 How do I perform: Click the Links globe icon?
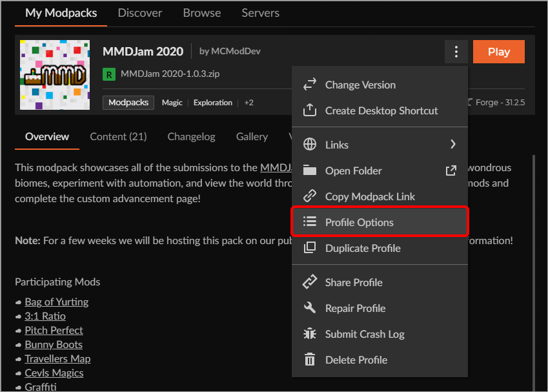click(310, 144)
